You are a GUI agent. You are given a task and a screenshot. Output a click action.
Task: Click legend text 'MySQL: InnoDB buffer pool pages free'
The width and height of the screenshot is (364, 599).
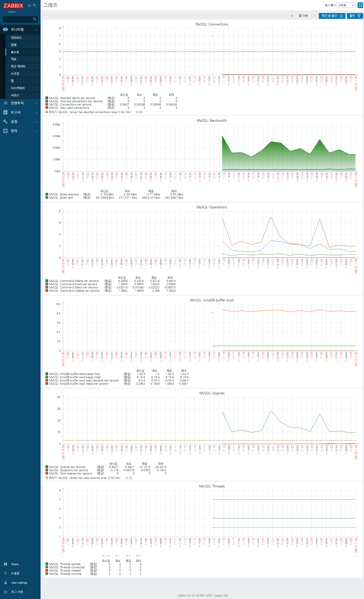[74, 374]
